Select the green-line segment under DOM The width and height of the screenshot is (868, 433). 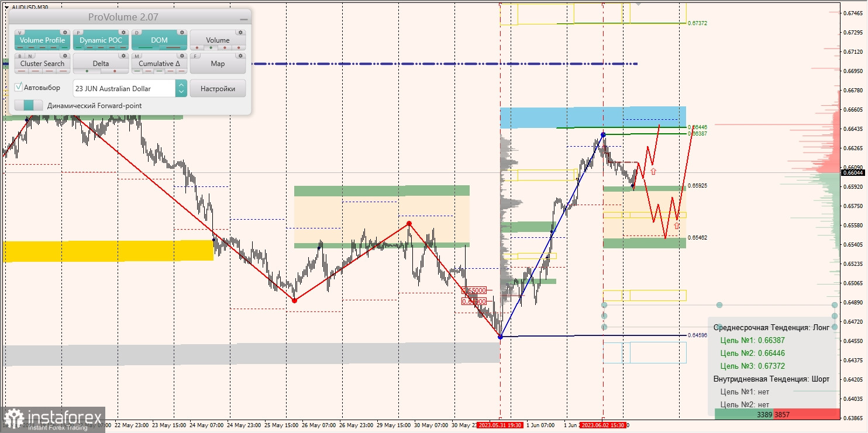(145, 47)
